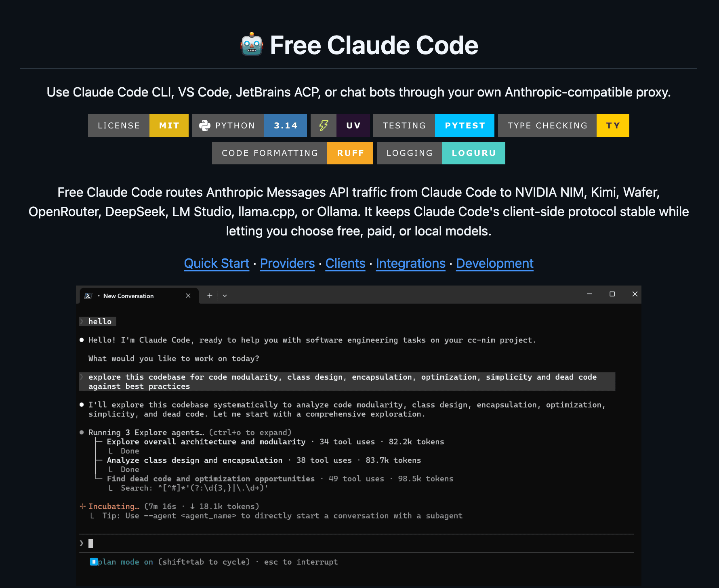Image resolution: width=719 pixels, height=588 pixels.
Task: Click the License MIT badge
Action: (x=138, y=126)
